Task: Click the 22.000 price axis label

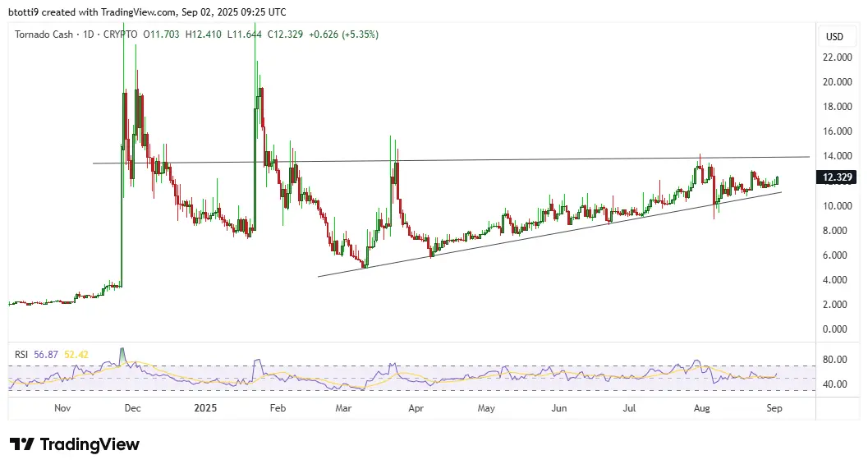Action: coord(837,57)
